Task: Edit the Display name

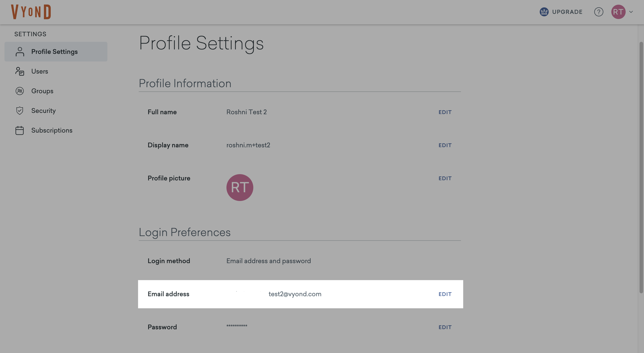Action: click(445, 145)
